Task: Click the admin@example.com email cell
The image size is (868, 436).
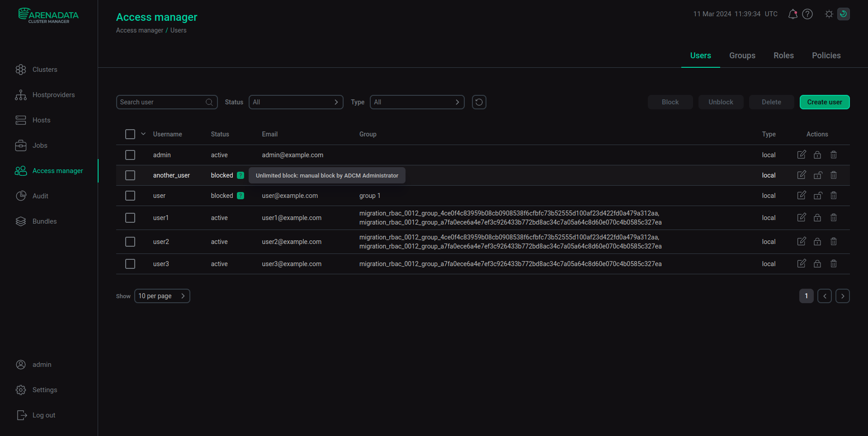Action: [292, 155]
